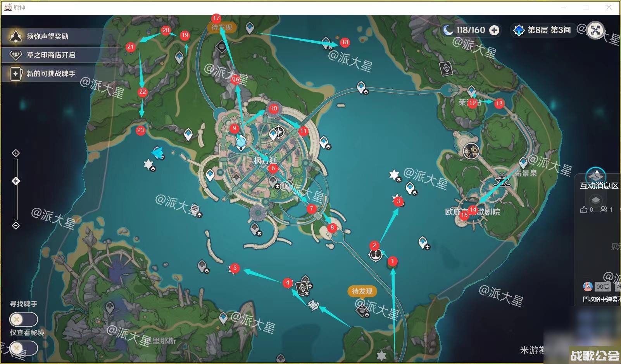The height and width of the screenshot is (364, 621).
Task: Open the 草之印商店开启 notification
Action: (x=50, y=55)
